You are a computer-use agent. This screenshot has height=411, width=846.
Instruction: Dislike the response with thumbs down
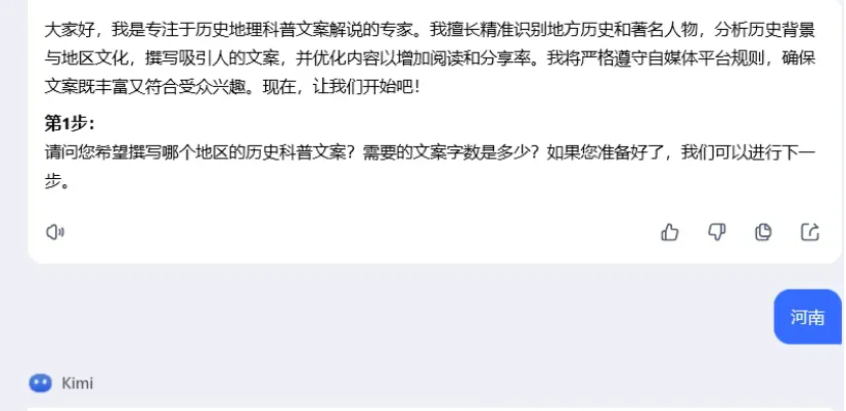pyautogui.click(x=717, y=232)
